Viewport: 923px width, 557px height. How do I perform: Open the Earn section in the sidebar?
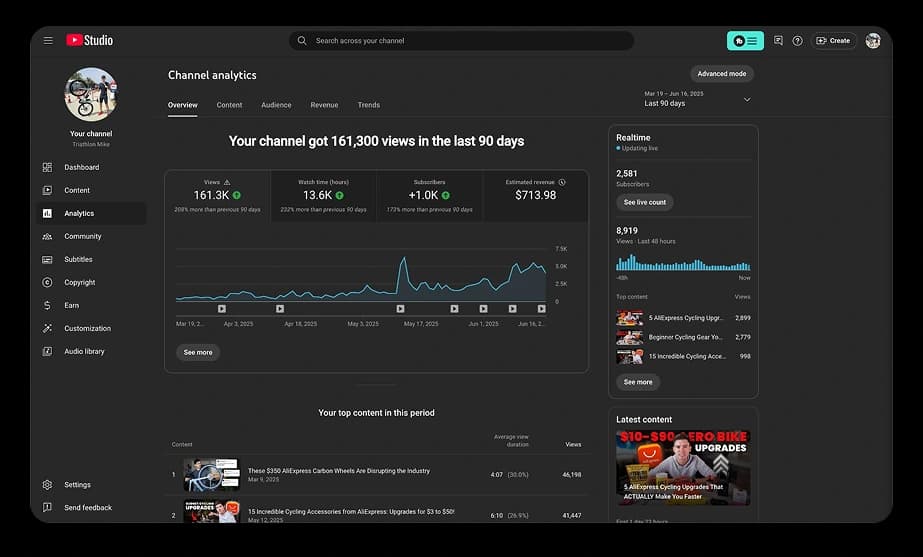pyautogui.click(x=71, y=305)
